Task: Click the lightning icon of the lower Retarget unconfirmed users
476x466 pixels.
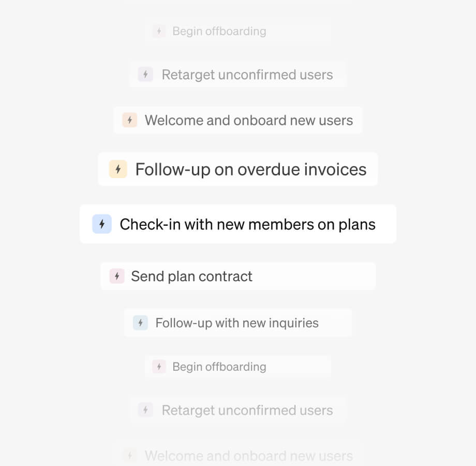Action: (x=145, y=410)
